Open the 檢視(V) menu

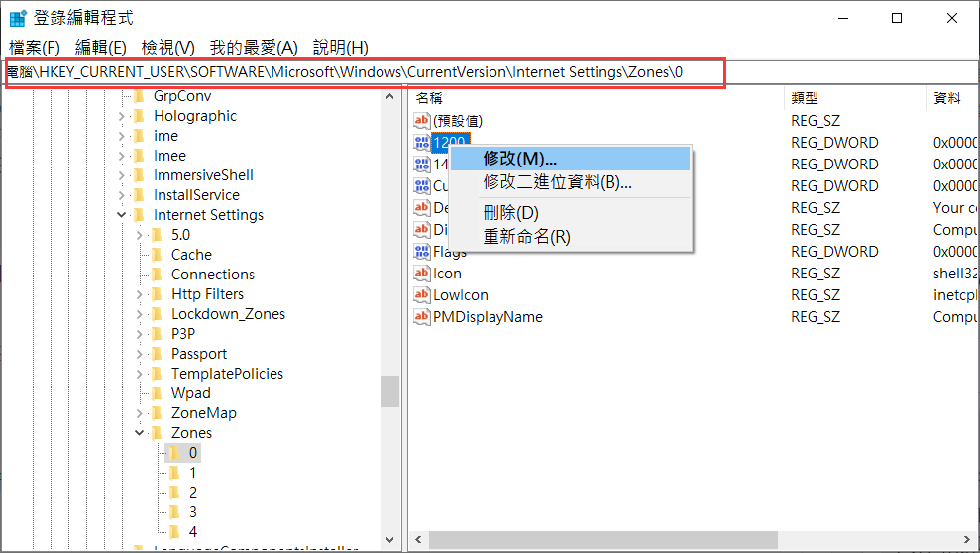pyautogui.click(x=168, y=48)
